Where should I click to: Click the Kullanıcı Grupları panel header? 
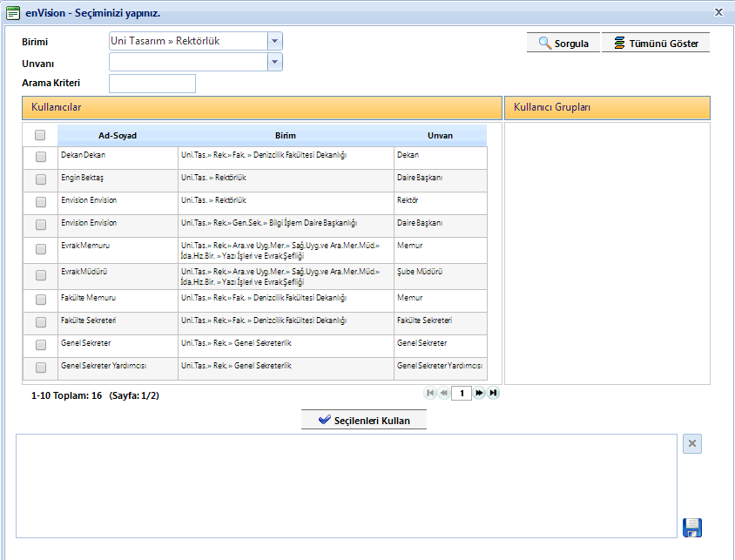click(x=608, y=108)
